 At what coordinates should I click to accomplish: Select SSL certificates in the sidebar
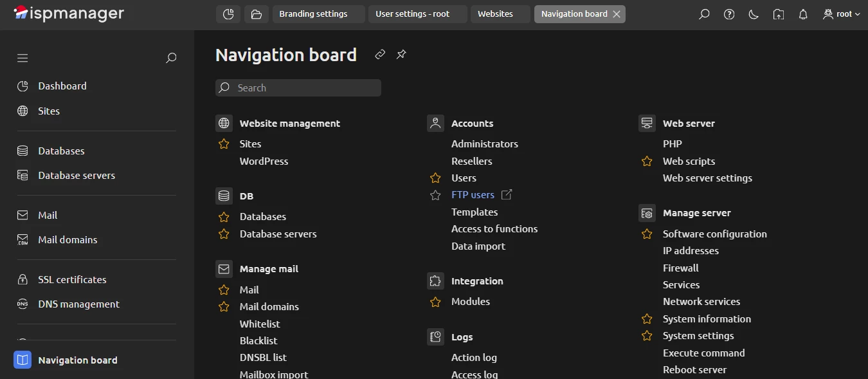point(72,279)
